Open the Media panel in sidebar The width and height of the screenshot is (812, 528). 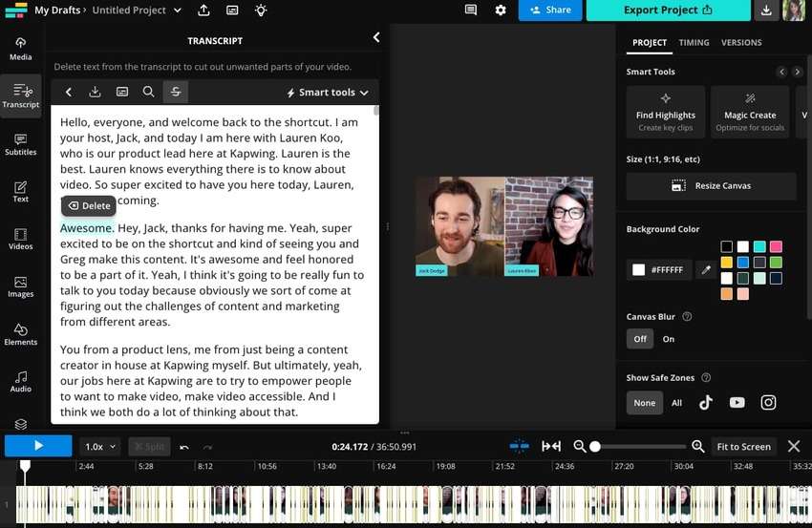pos(21,49)
